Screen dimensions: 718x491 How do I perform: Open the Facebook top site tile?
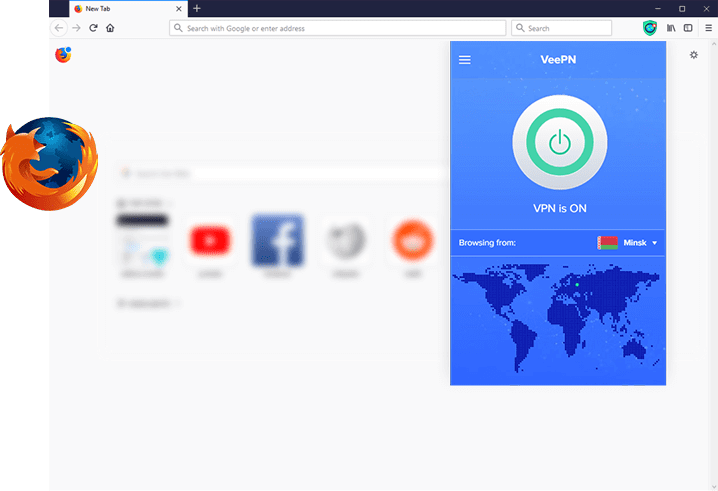(x=277, y=241)
